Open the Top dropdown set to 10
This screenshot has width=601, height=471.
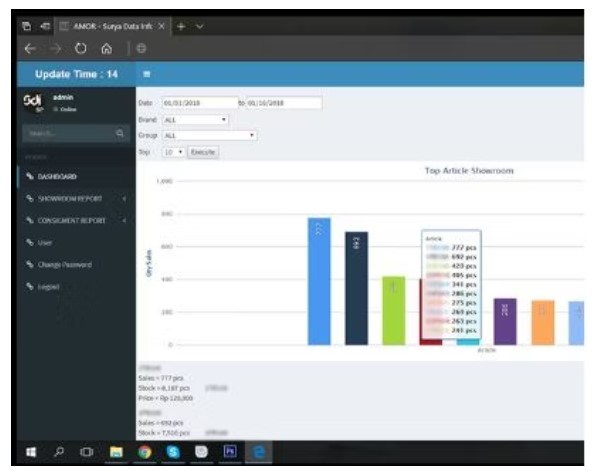(173, 152)
